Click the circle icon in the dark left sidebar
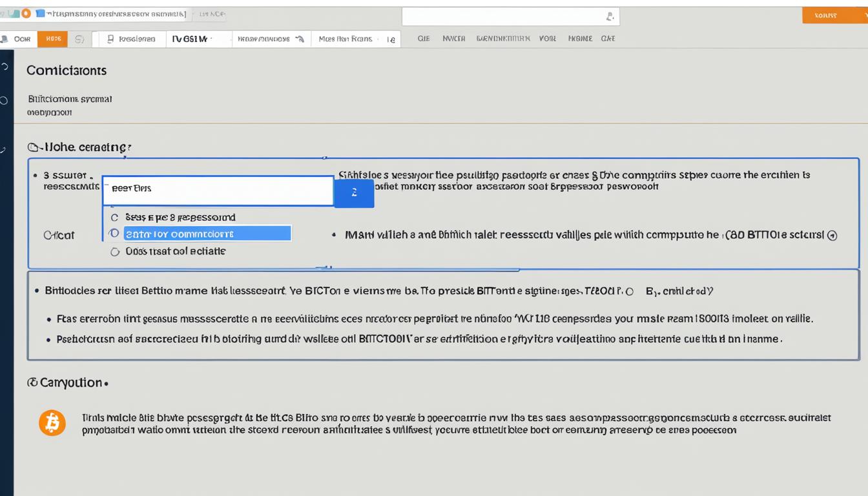The image size is (868, 496). pyautogui.click(x=5, y=100)
